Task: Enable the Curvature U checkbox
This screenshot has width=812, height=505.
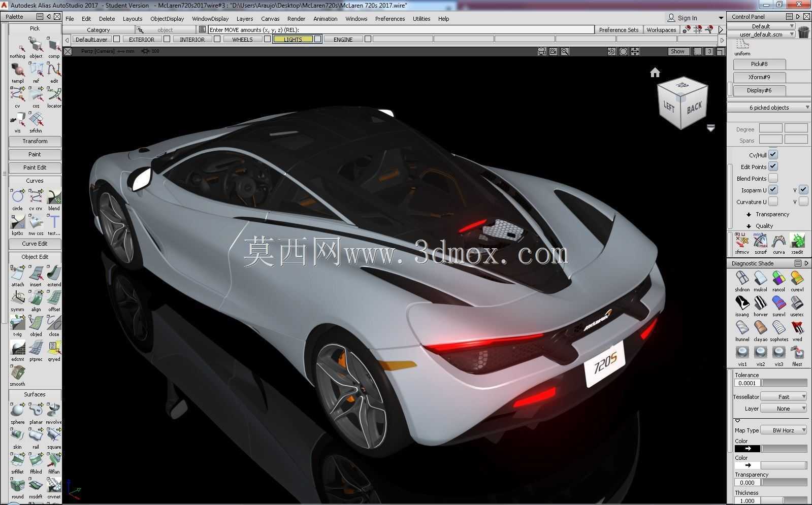Action: pos(773,201)
